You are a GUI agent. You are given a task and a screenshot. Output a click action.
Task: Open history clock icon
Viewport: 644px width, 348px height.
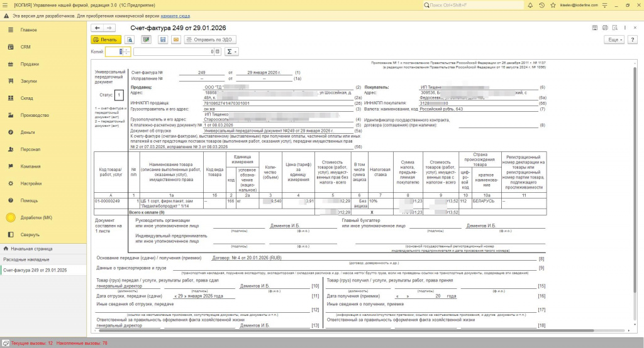click(x=541, y=5)
